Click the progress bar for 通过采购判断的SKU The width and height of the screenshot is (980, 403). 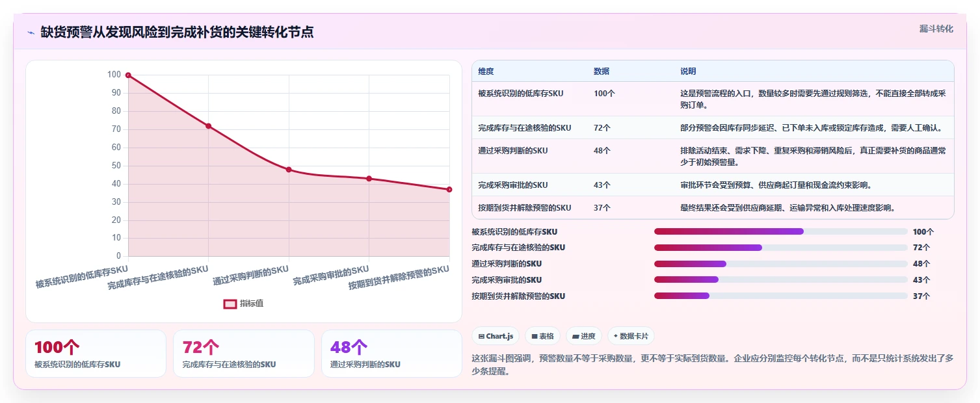coord(781,264)
